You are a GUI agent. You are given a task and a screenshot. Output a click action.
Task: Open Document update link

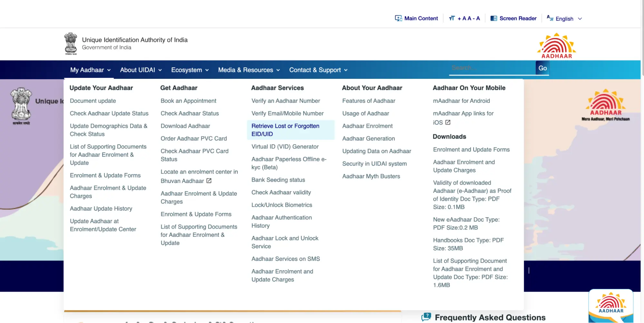click(x=93, y=101)
